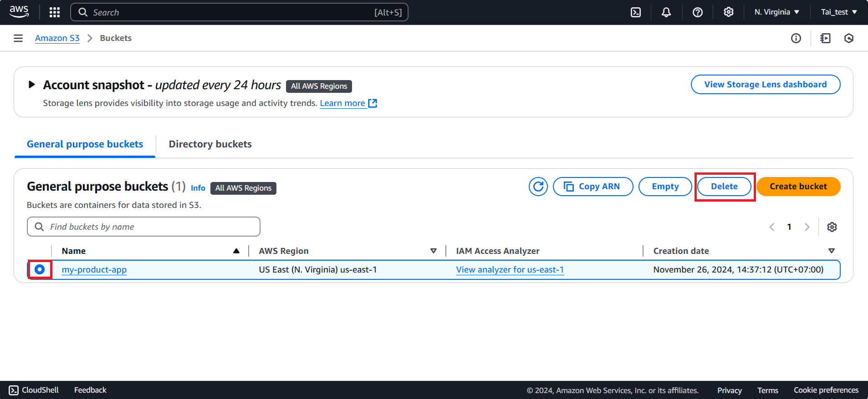Viewport: 868px width, 399px height.
Task: Open settings gear in top navigation bar
Action: tap(729, 12)
